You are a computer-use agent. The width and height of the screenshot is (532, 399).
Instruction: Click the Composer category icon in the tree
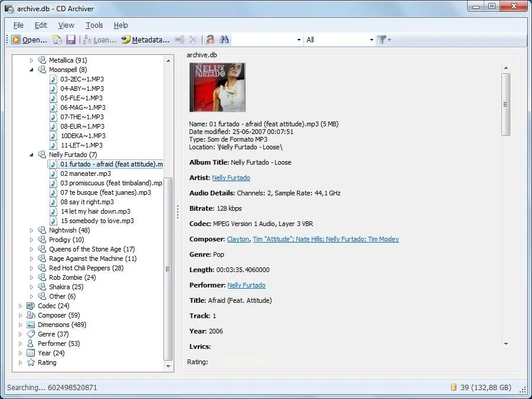click(x=31, y=315)
